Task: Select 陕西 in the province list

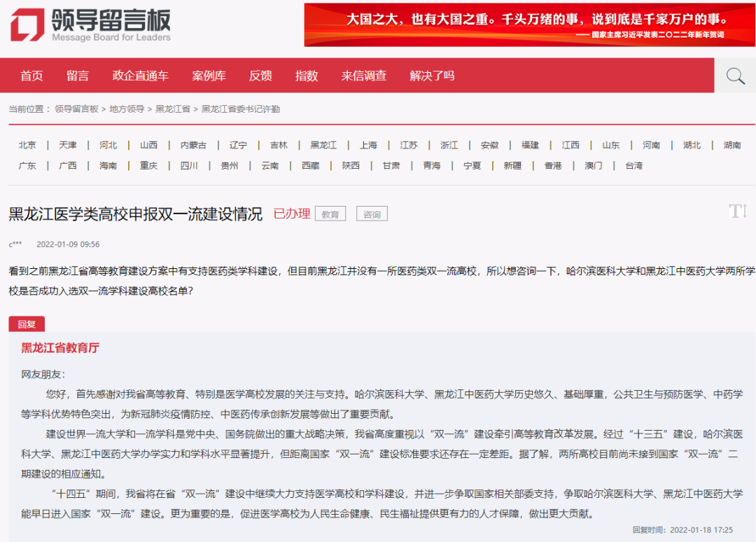Action: pos(351,166)
